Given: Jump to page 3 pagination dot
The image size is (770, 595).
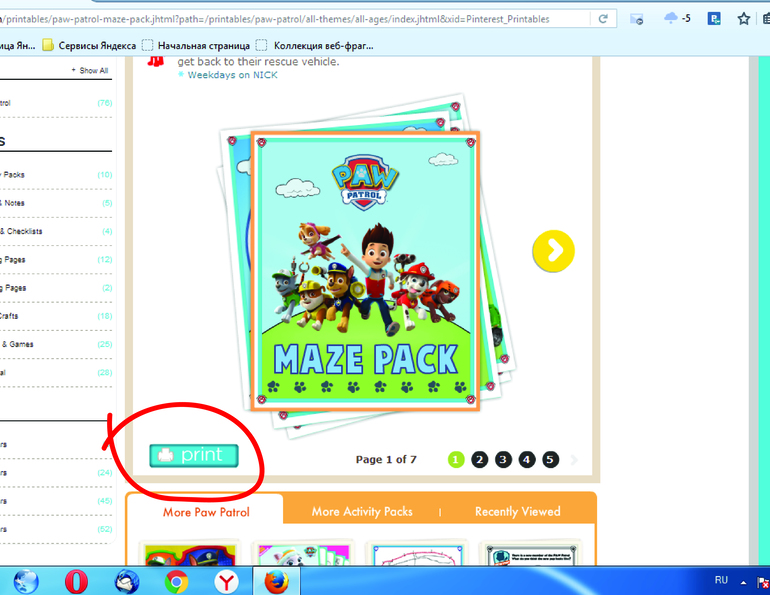Looking at the screenshot, I should (x=503, y=459).
